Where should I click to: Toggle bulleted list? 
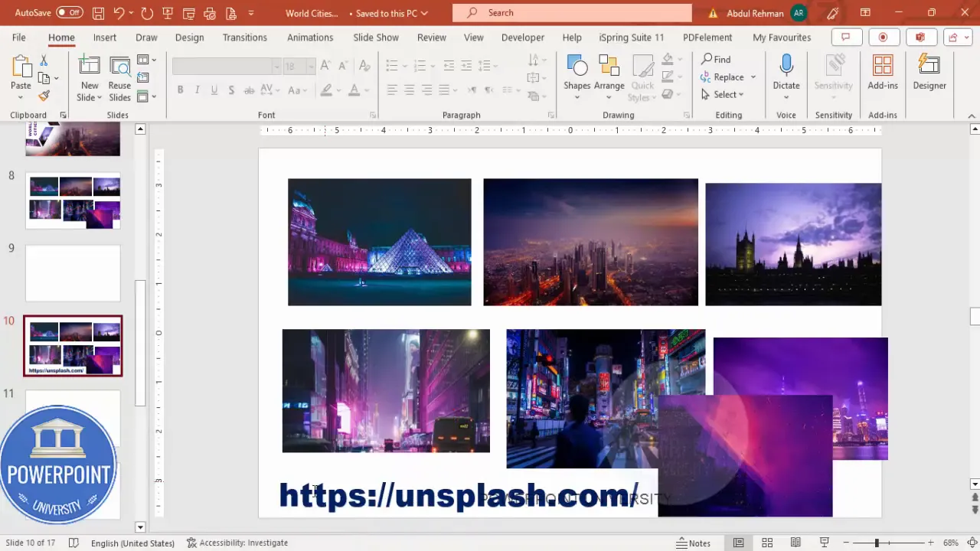tap(391, 66)
